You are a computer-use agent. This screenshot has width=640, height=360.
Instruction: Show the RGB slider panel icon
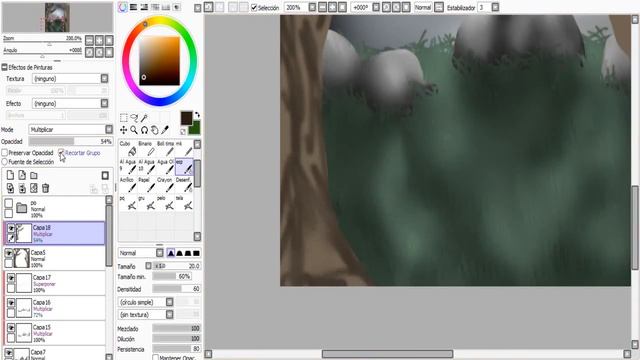(133, 7)
